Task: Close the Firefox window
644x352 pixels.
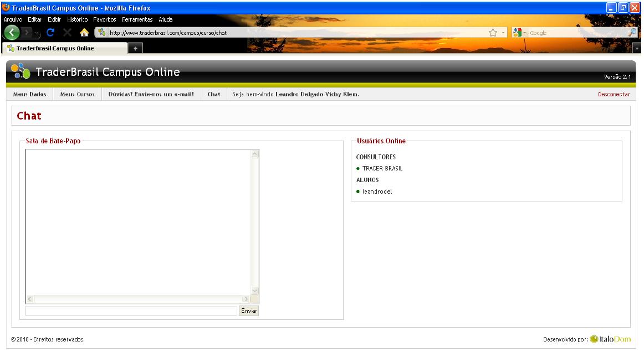Action: (x=635, y=8)
